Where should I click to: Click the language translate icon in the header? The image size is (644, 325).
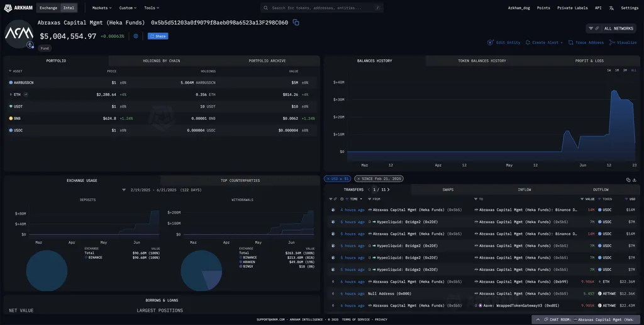(x=611, y=8)
